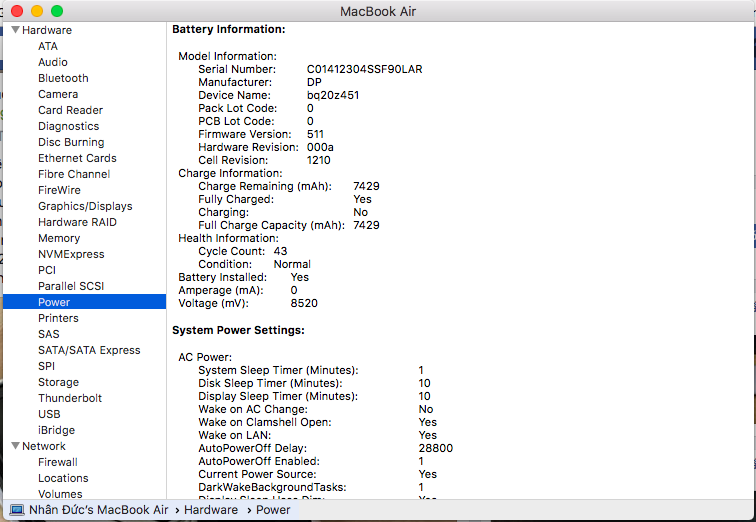Click Hardware in the path bar
The height and width of the screenshot is (522, 756).
coord(210,510)
